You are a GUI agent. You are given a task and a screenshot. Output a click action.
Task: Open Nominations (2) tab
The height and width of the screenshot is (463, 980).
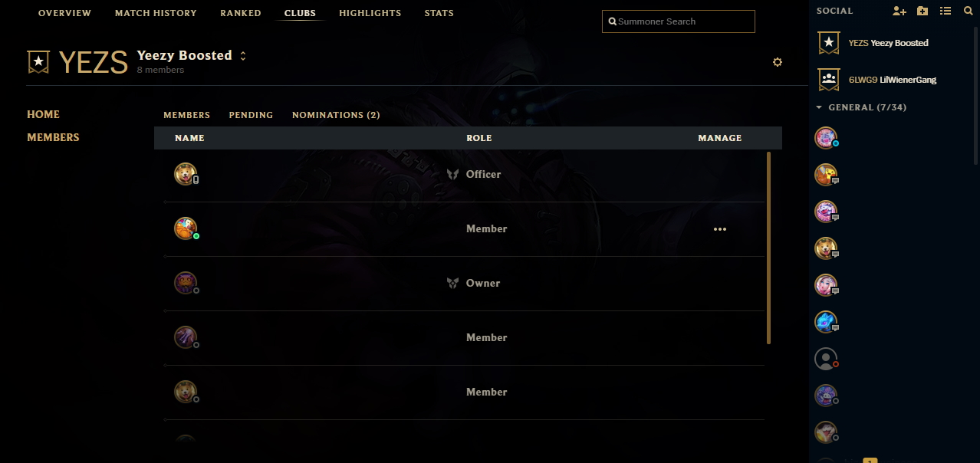[336, 115]
